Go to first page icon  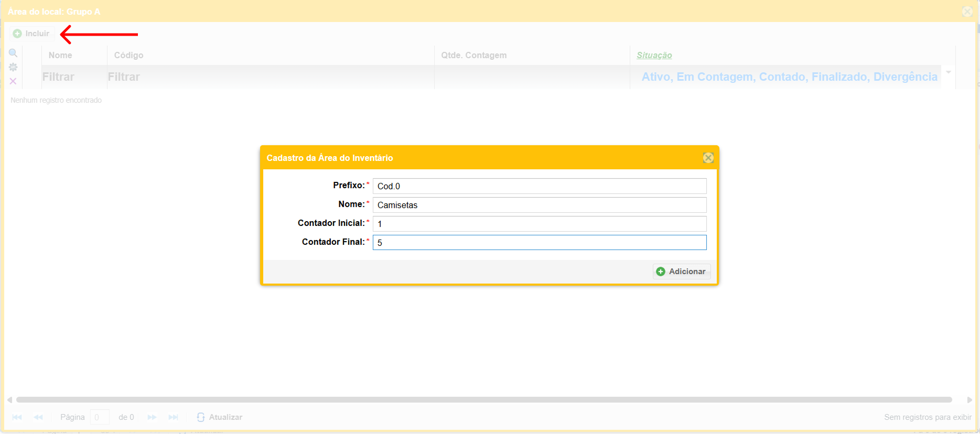pyautogui.click(x=17, y=417)
